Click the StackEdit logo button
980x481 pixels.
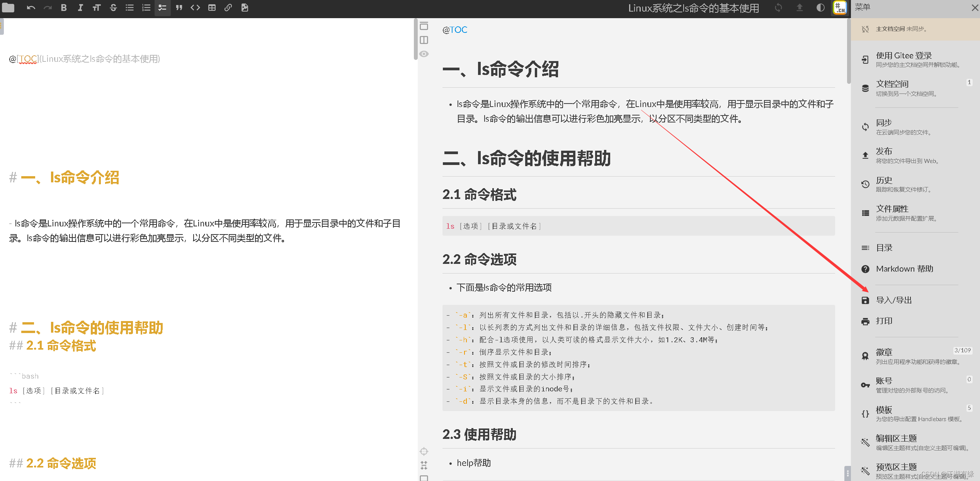pos(840,8)
